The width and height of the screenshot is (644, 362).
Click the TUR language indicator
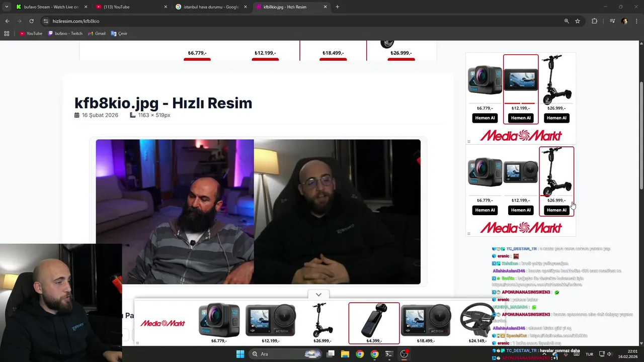point(589,354)
